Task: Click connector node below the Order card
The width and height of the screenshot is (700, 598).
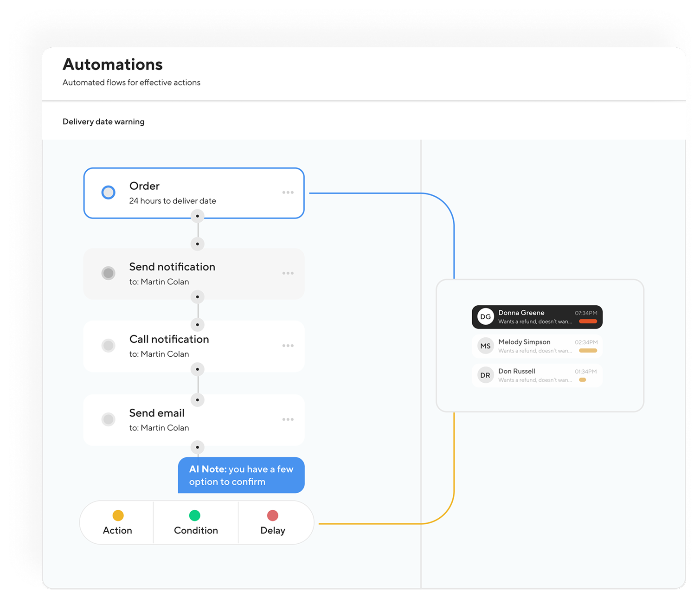Action: point(198,216)
